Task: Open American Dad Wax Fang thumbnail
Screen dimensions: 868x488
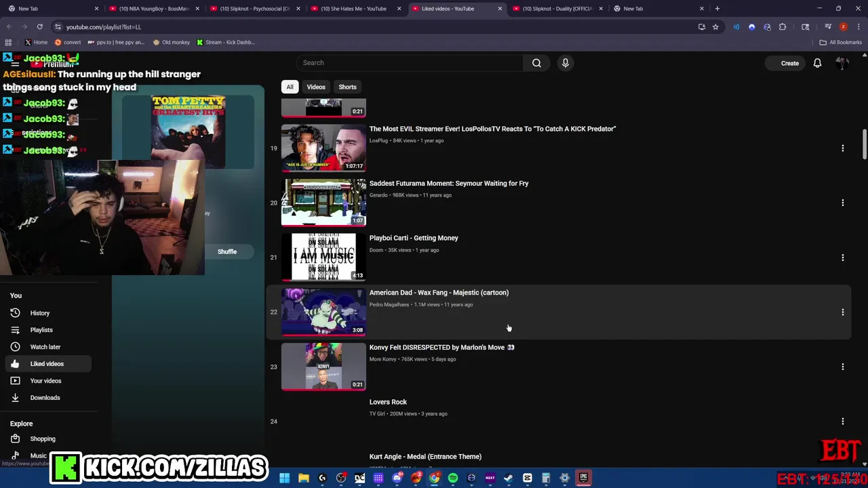Action: (323, 312)
